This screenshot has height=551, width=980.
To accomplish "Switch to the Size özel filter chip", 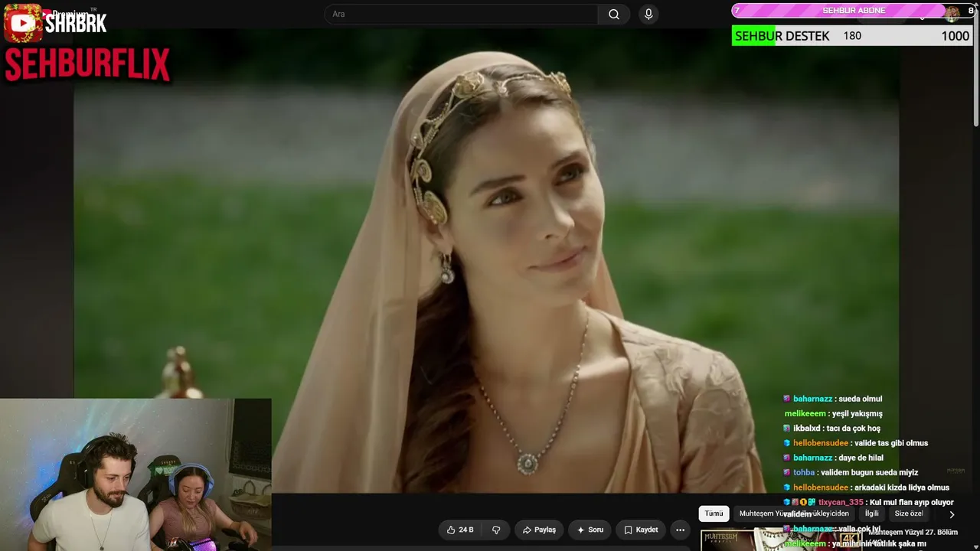I will [909, 514].
